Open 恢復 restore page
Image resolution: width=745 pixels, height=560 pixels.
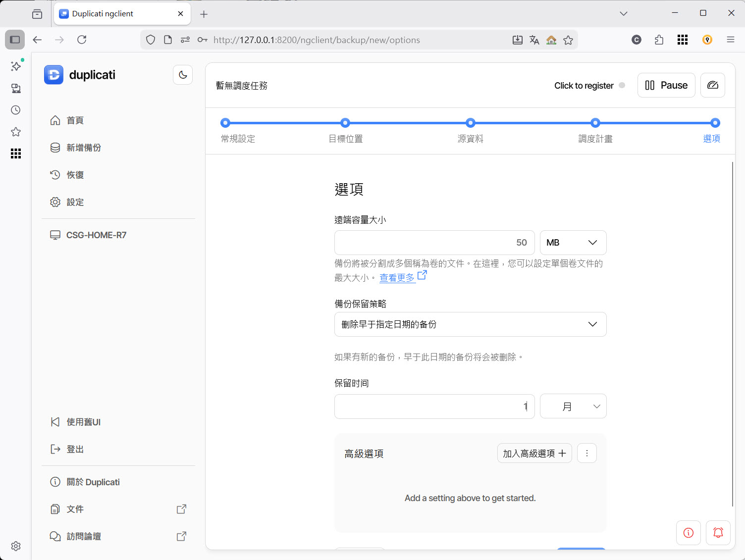click(75, 175)
